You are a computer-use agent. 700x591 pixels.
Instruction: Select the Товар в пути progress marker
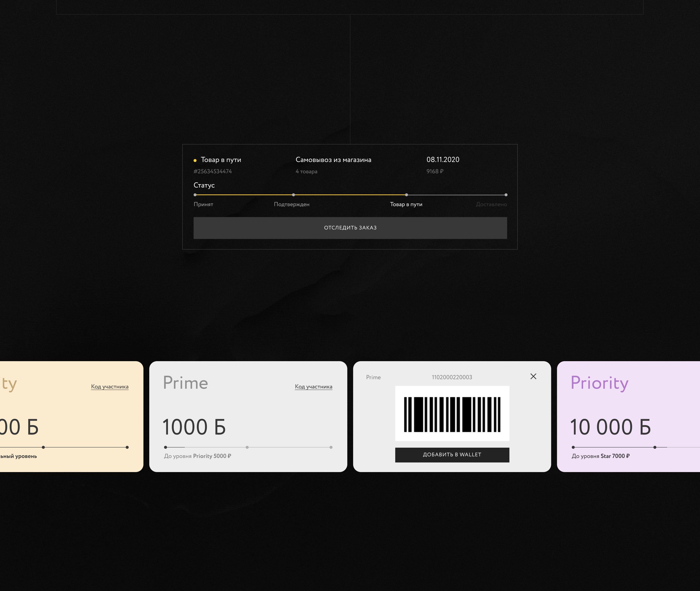pyautogui.click(x=406, y=195)
